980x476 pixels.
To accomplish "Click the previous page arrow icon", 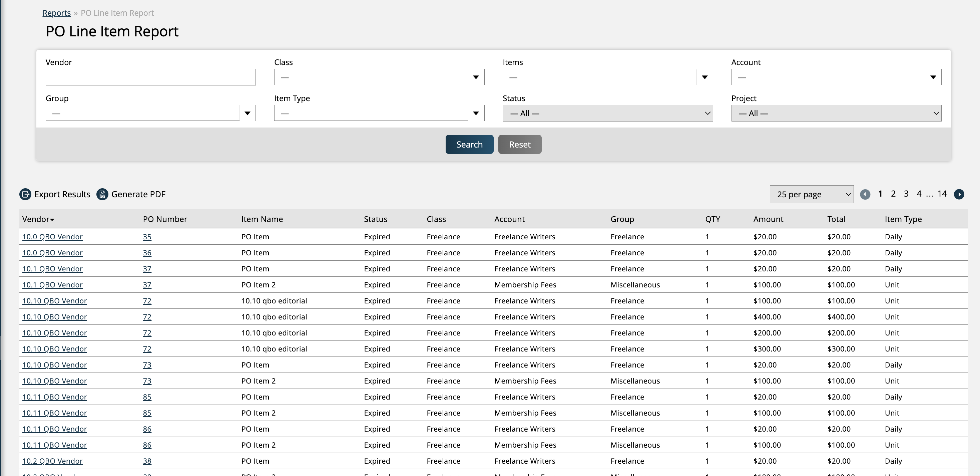I will click(x=865, y=194).
